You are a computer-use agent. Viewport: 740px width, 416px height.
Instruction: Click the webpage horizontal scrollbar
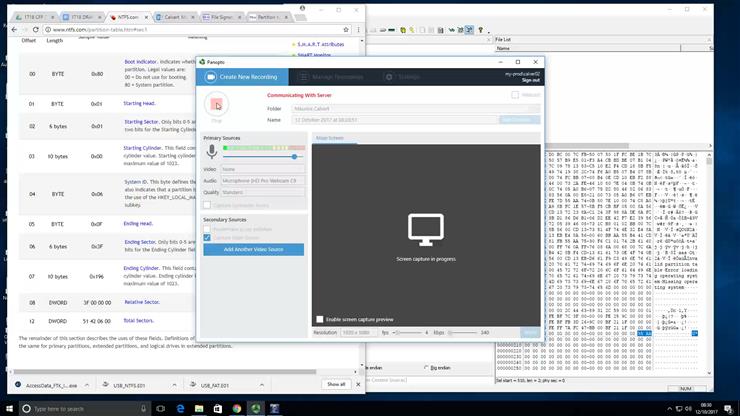165,372
